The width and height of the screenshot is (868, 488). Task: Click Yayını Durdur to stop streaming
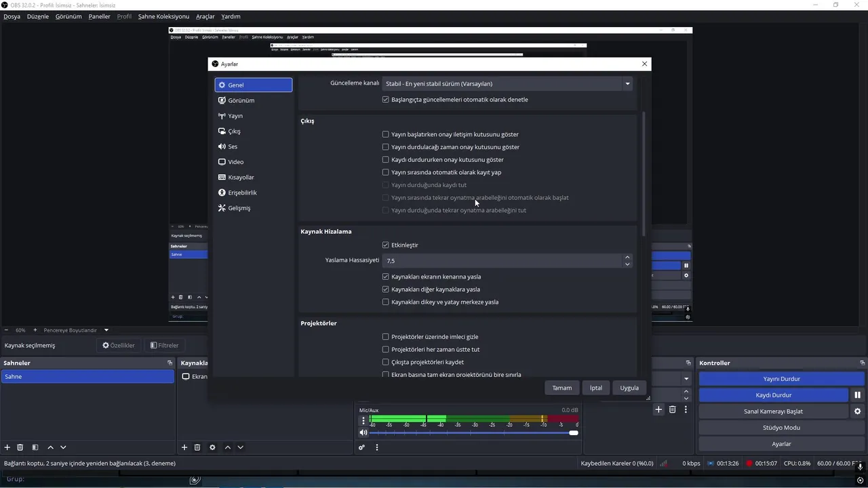pos(781,379)
